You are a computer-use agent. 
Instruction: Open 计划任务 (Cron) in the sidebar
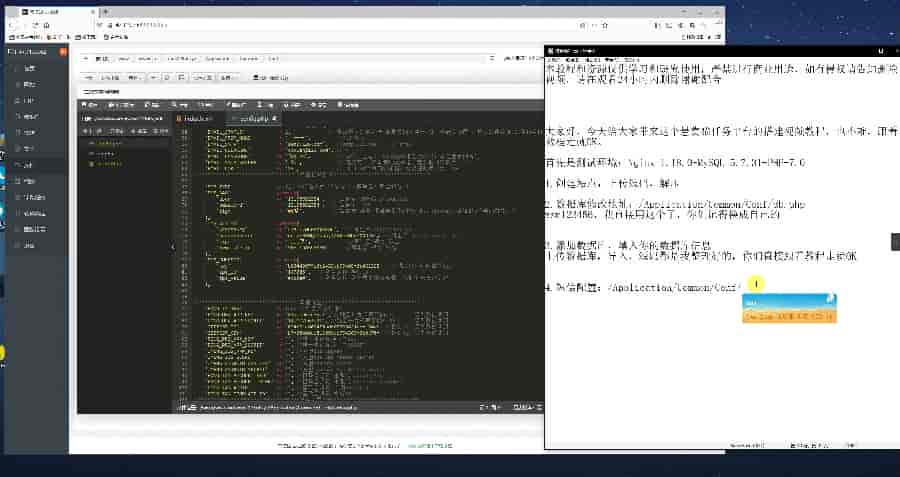click(36, 197)
